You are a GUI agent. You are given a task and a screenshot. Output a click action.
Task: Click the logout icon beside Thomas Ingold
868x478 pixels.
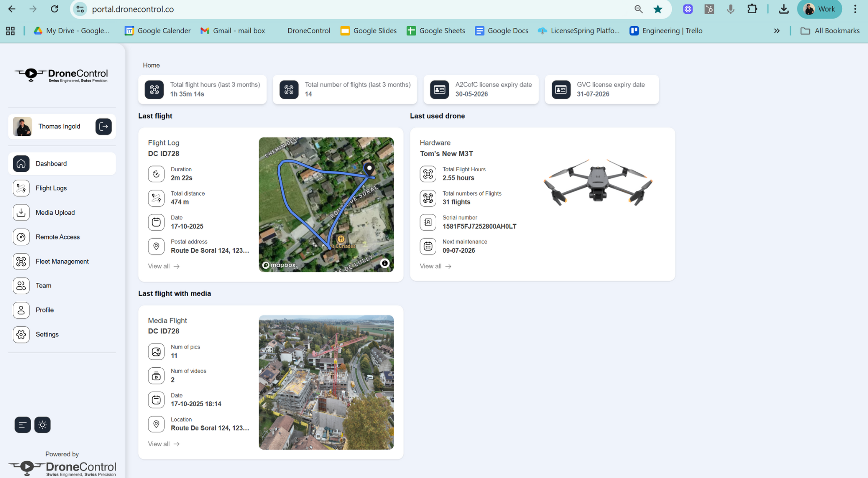point(103,127)
